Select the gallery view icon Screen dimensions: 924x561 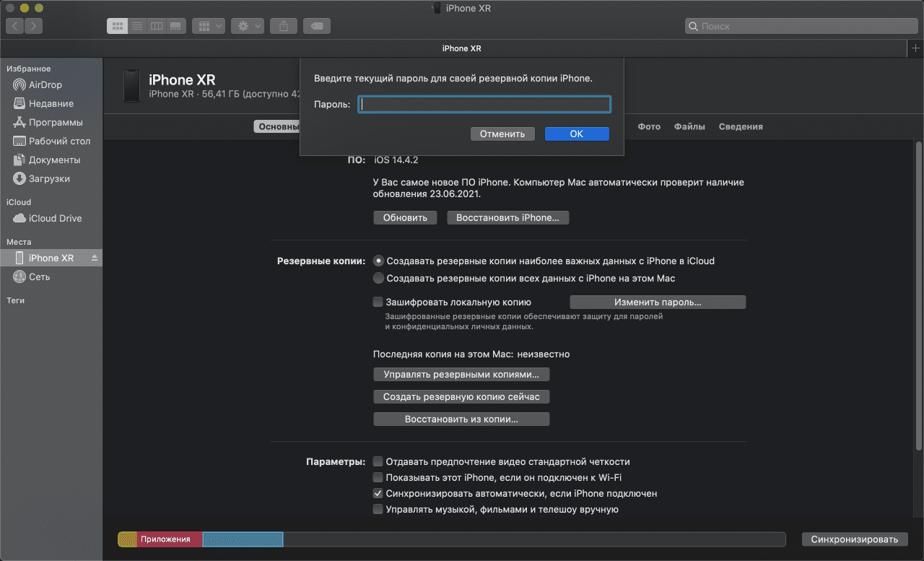pyautogui.click(x=175, y=26)
